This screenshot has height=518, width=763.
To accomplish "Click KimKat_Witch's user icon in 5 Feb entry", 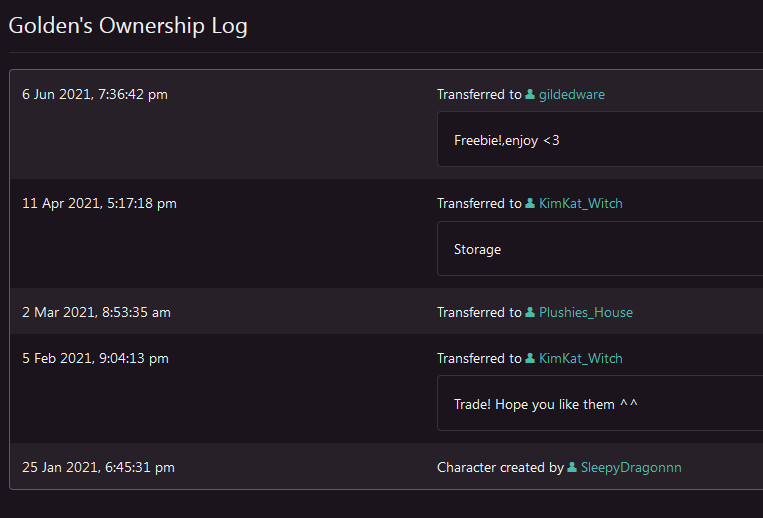I will pyautogui.click(x=530, y=359).
